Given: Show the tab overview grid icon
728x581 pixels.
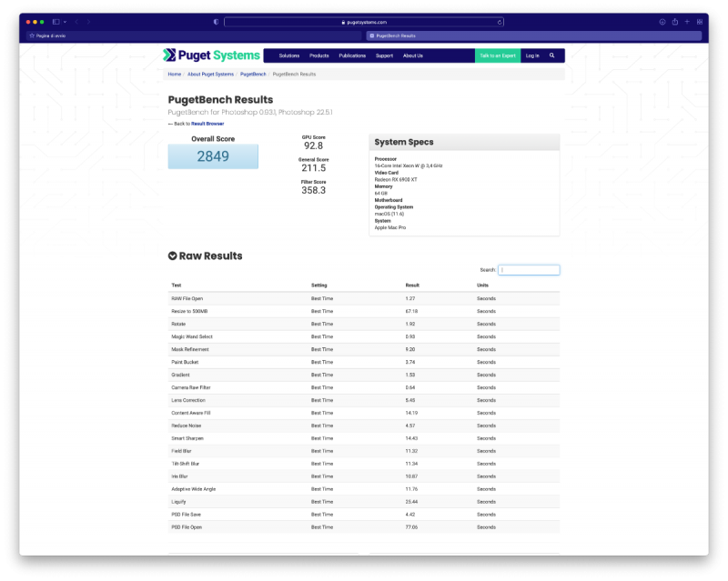Looking at the screenshot, I should [x=699, y=22].
